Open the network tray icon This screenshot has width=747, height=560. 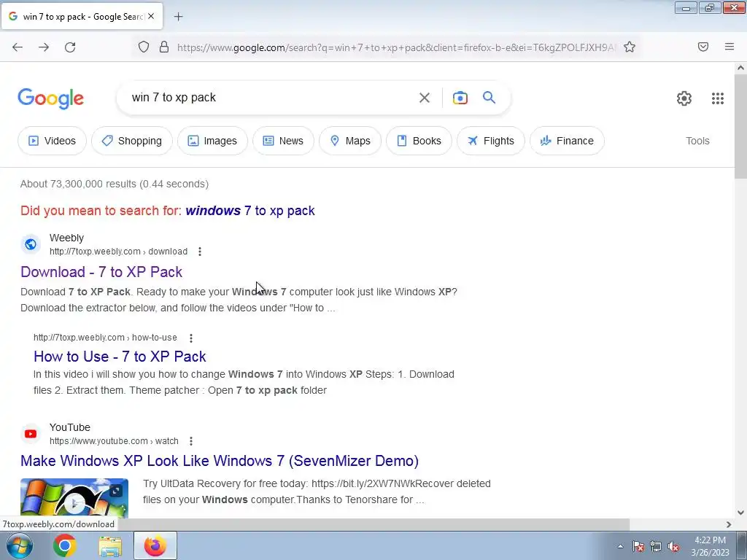point(656,546)
